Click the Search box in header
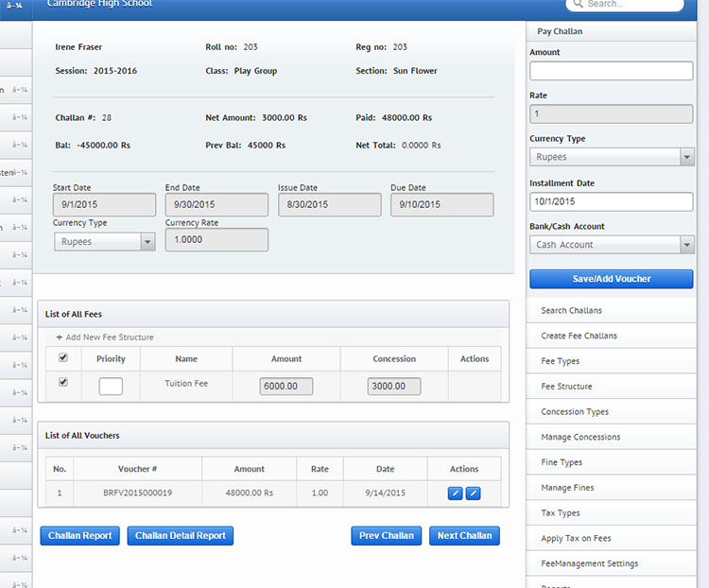709x588 pixels. tap(625, 5)
